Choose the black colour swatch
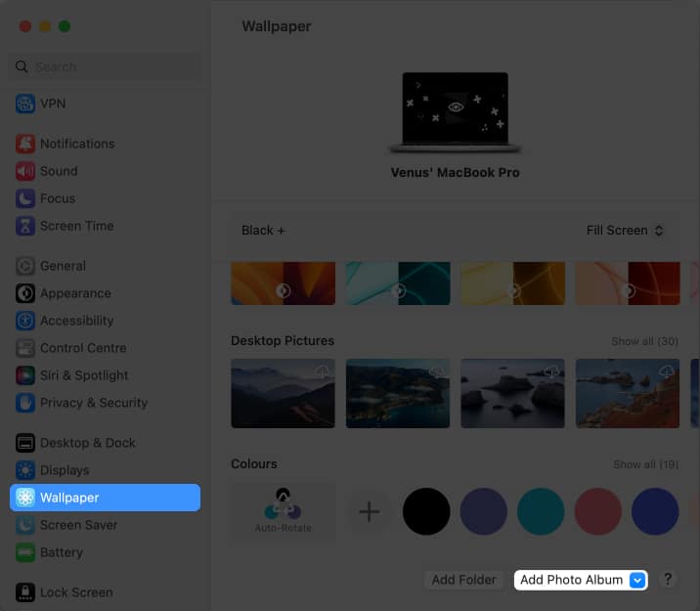The height and width of the screenshot is (611, 700). [426, 511]
